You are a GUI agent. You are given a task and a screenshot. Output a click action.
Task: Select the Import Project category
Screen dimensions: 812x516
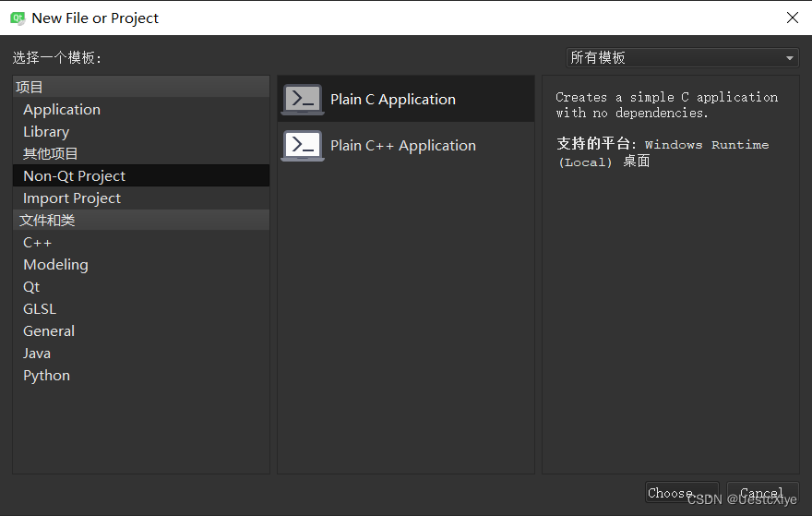tap(141, 198)
